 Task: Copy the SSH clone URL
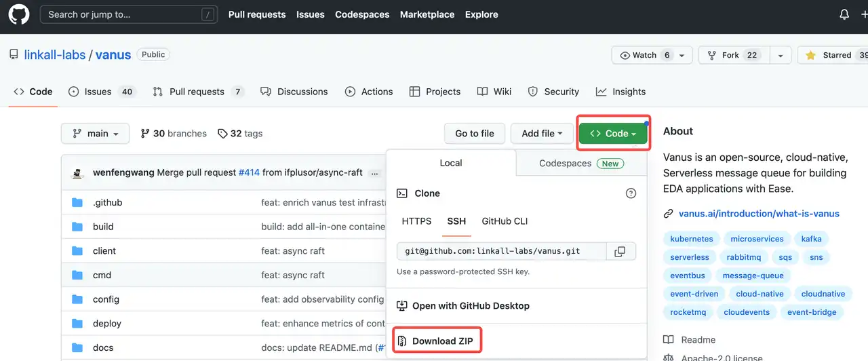coord(620,251)
